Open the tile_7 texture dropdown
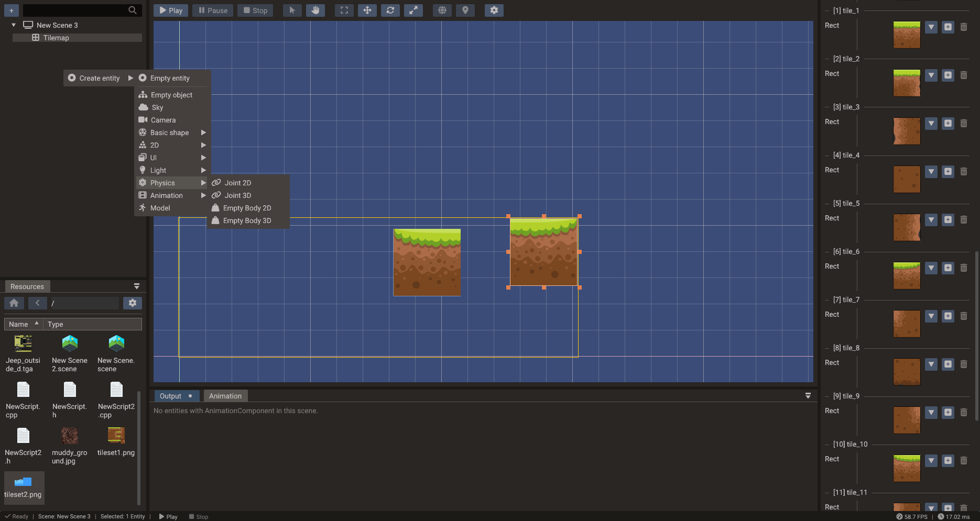Viewport: 980px width, 521px height. (931, 316)
